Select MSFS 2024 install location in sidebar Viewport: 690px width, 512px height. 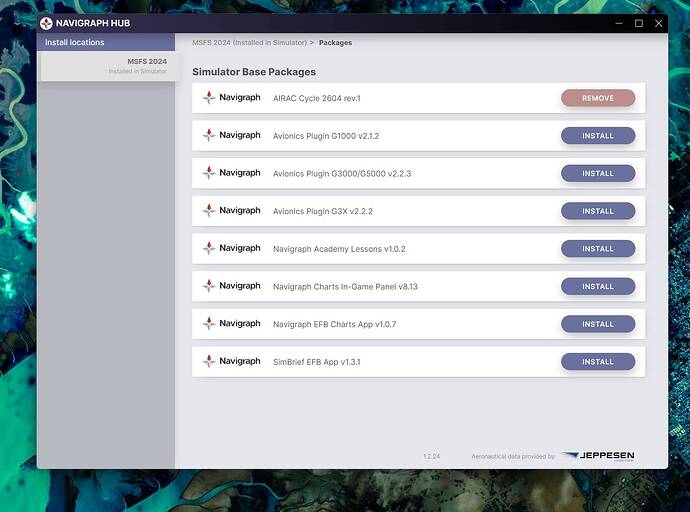pos(108,66)
